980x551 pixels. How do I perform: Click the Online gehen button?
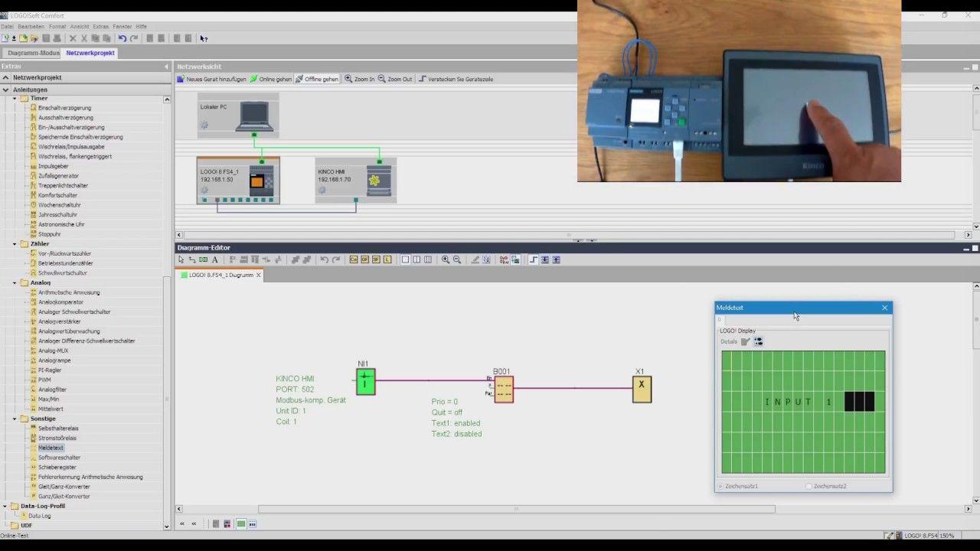coord(271,79)
